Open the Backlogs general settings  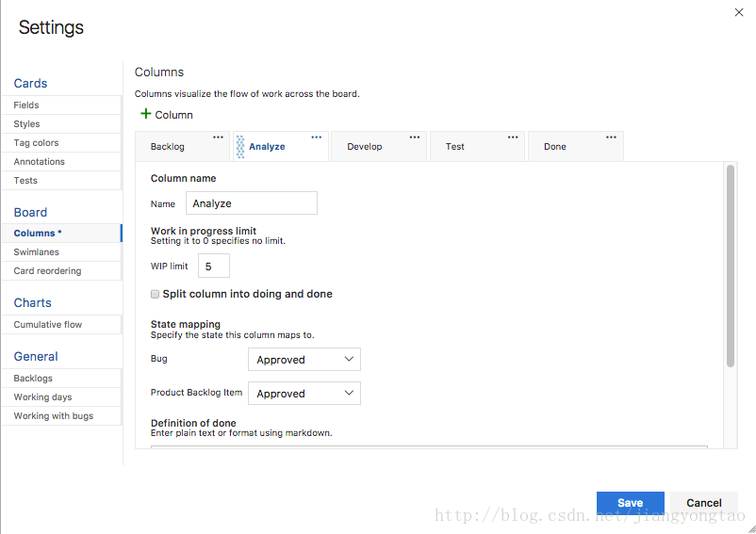61,378
